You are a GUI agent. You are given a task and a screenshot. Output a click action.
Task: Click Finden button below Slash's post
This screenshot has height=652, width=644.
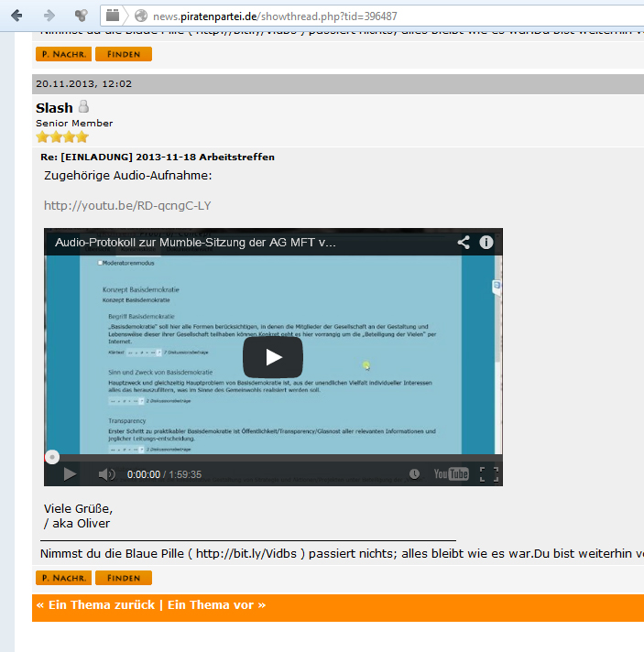(123, 578)
